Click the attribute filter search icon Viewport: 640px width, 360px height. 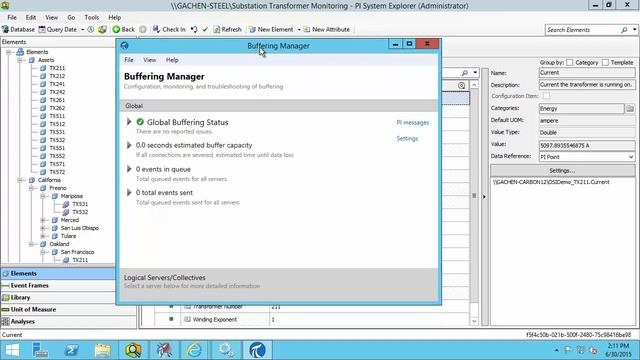click(464, 73)
